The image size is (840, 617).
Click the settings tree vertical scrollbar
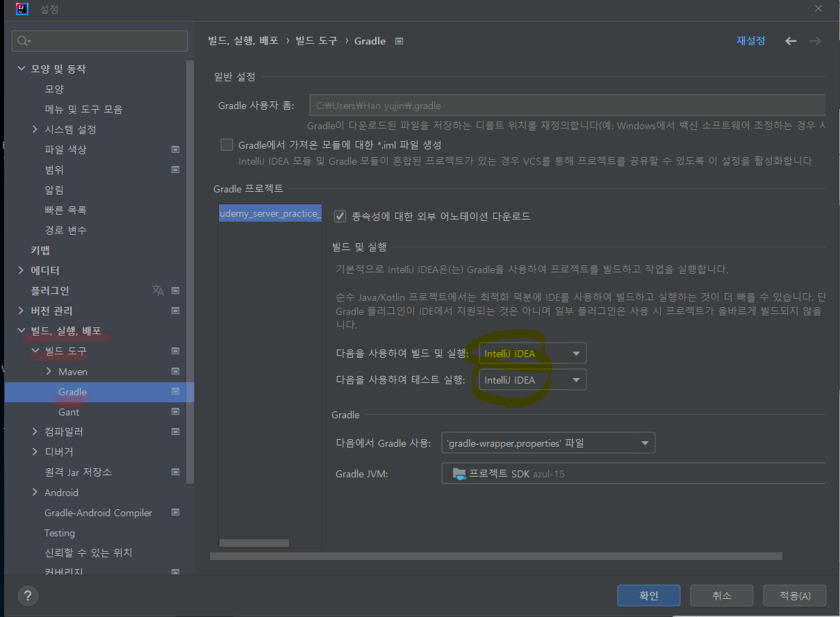[x=190, y=271]
